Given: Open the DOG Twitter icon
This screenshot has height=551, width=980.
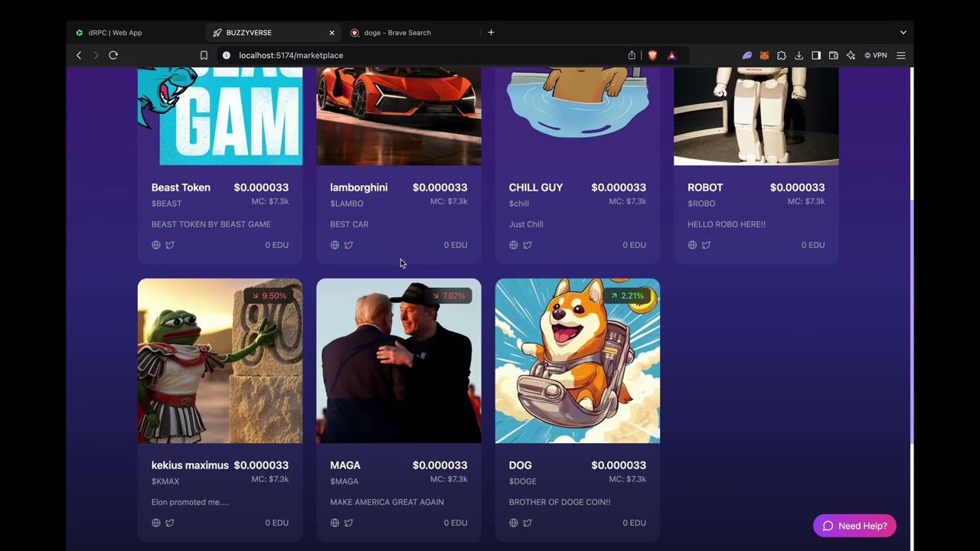Looking at the screenshot, I should coord(528,523).
